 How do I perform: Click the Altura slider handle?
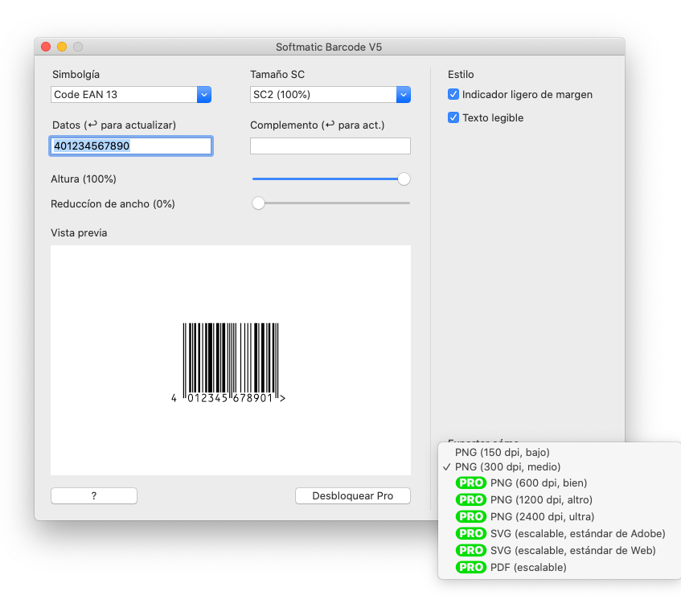pyautogui.click(x=404, y=179)
